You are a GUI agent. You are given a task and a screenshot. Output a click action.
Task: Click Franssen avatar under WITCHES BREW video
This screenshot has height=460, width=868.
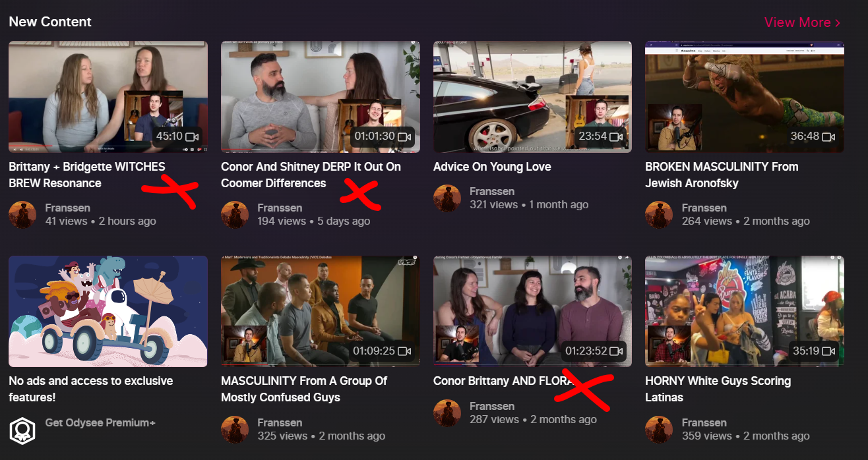[22, 215]
